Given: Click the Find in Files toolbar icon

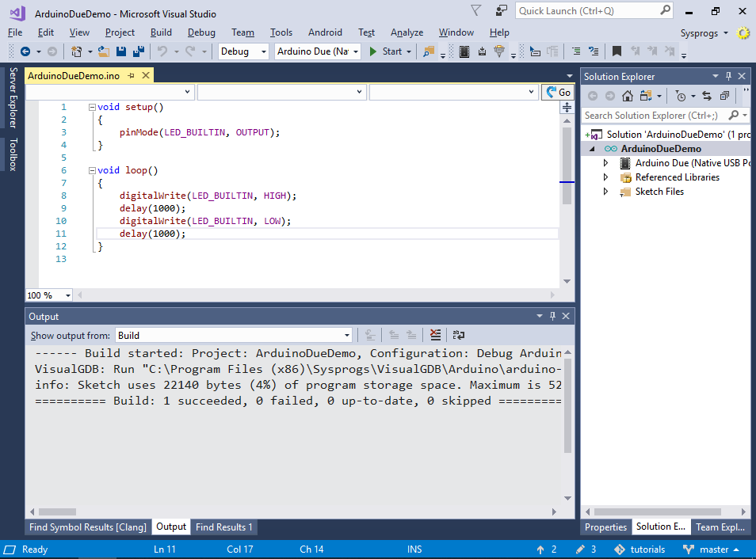Looking at the screenshot, I should click(428, 51).
